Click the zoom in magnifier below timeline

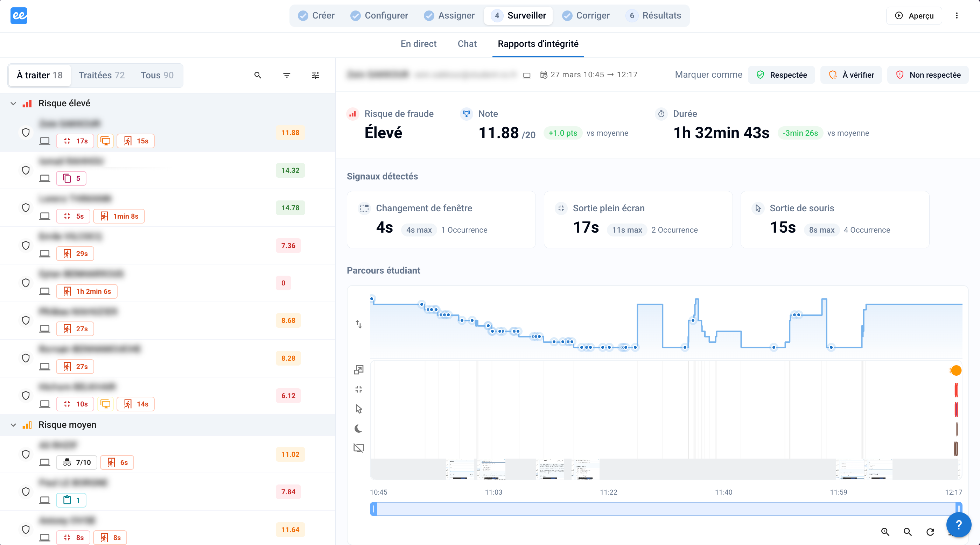coord(885,532)
